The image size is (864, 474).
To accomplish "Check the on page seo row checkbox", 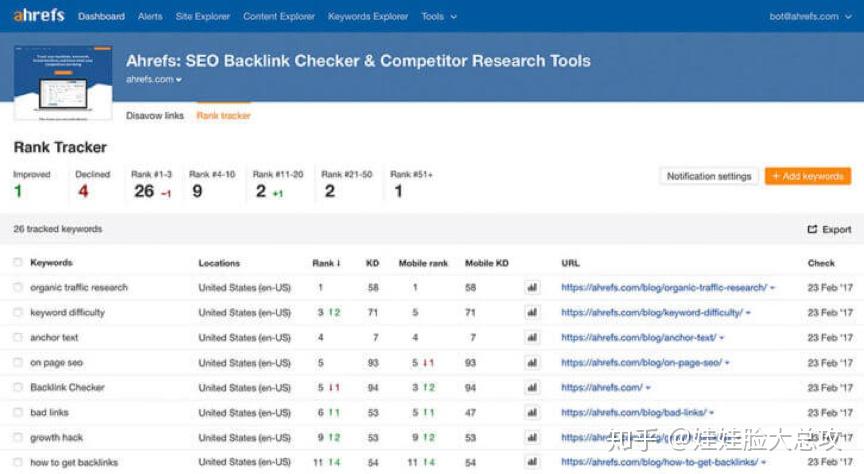I will [x=18, y=363].
